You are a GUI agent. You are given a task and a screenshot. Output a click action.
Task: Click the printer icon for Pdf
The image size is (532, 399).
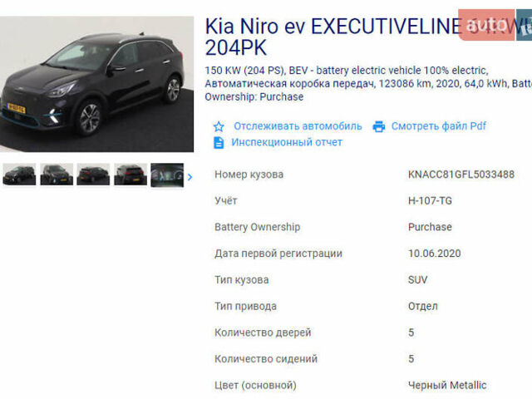(x=379, y=126)
